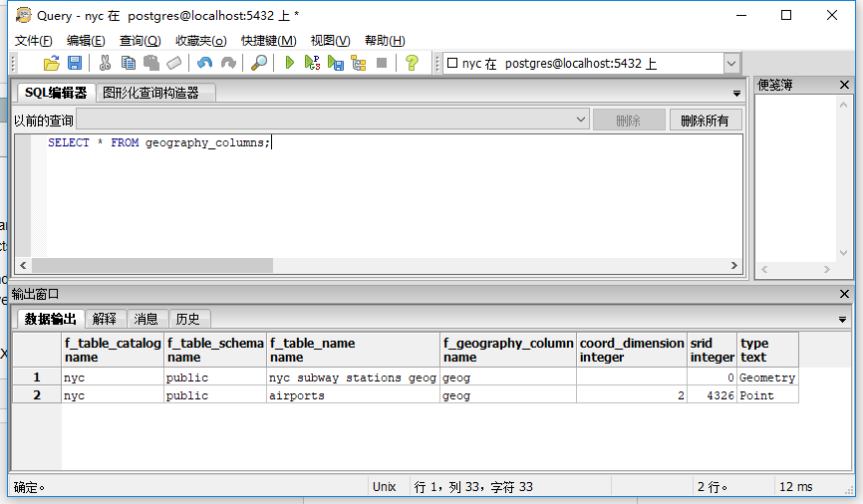Switch to the SQL编辑器 tab

coord(56,93)
